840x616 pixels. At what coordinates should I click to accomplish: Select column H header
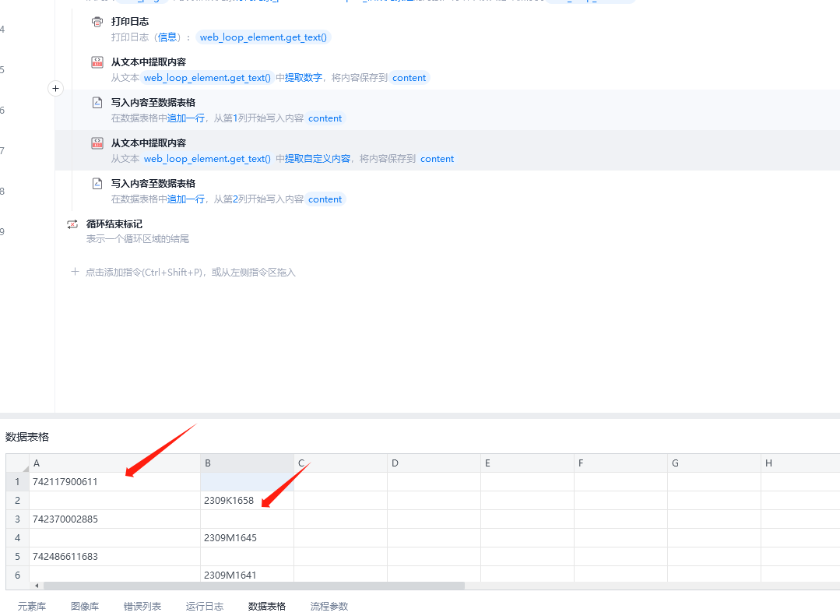800,463
